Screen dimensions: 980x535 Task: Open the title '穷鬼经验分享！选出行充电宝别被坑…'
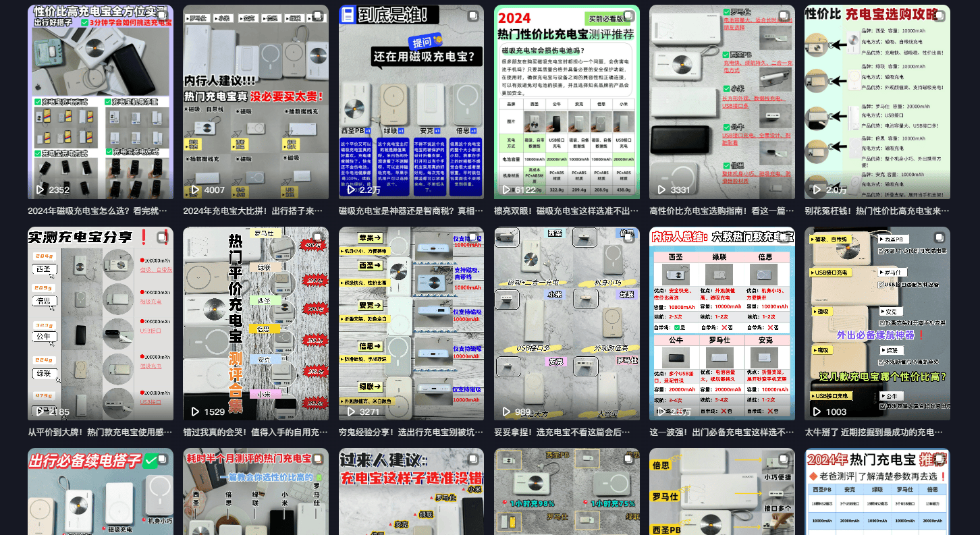[x=411, y=432]
